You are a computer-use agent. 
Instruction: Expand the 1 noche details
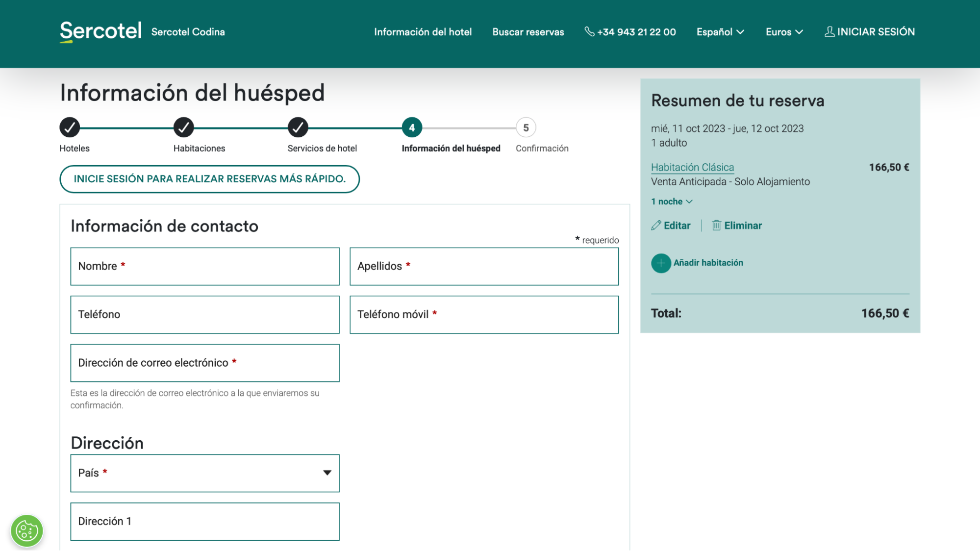tap(672, 201)
